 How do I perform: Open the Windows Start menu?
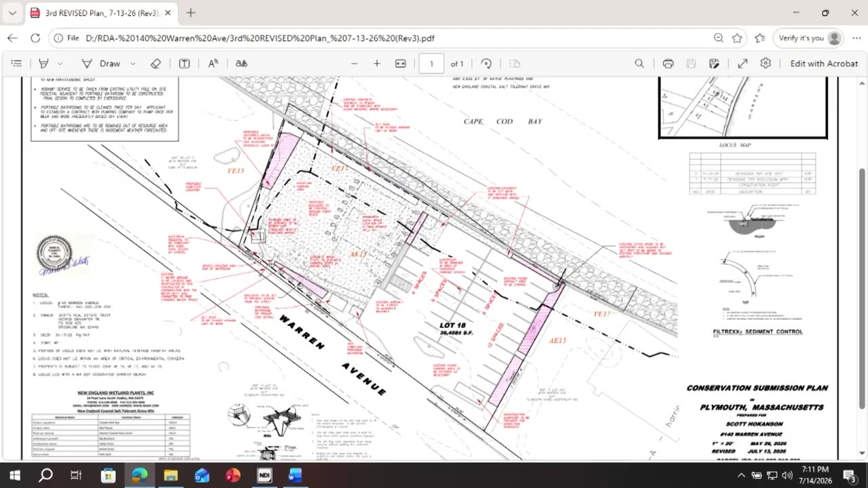point(15,475)
